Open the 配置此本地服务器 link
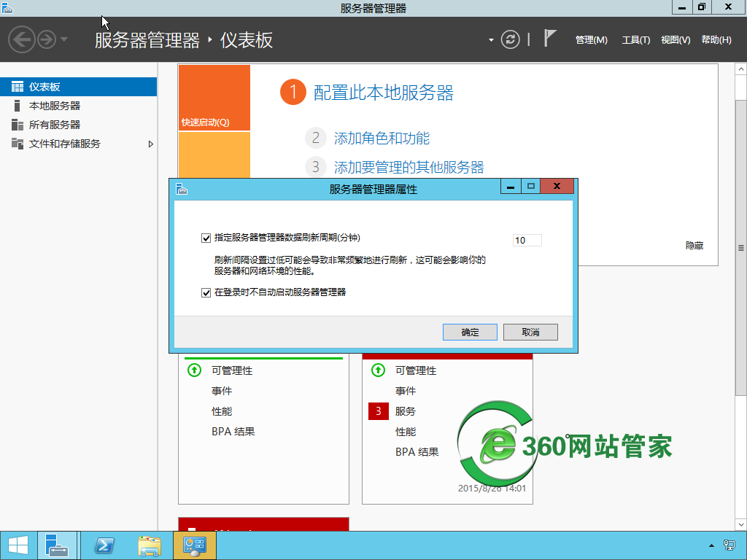The height and width of the screenshot is (560, 747). coord(384,93)
